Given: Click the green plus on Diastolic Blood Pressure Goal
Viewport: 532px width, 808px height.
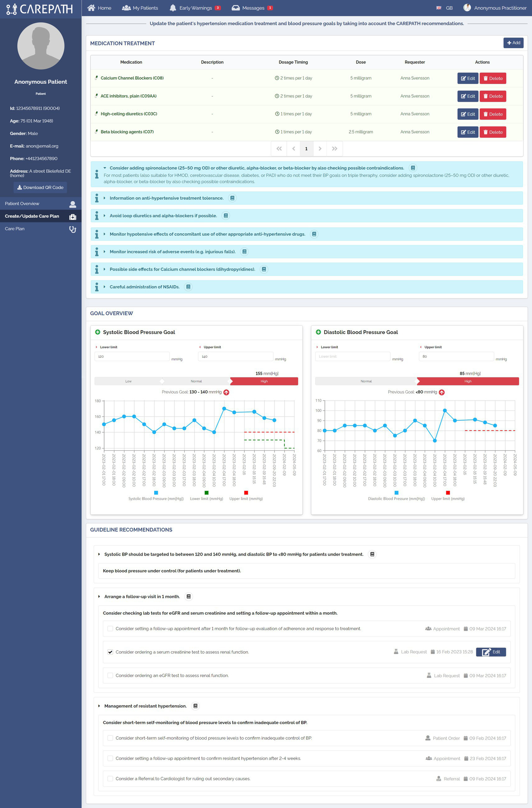Looking at the screenshot, I should click(x=318, y=332).
